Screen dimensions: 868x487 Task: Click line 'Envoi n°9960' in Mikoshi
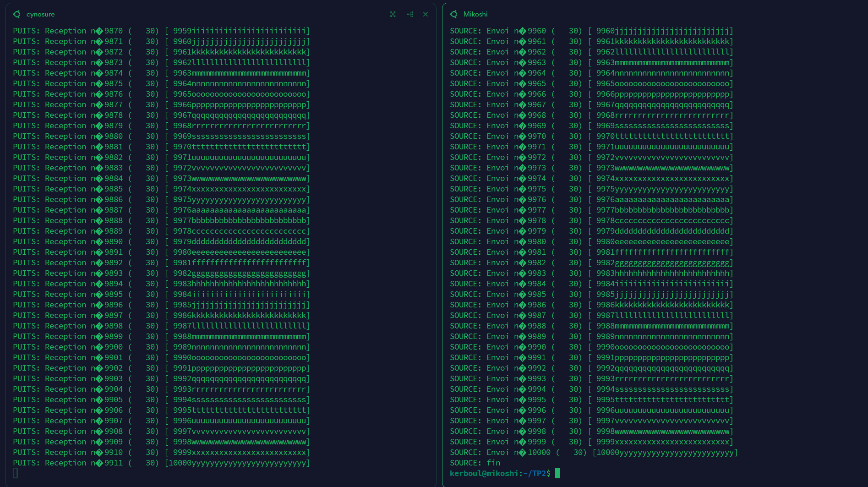pos(592,31)
